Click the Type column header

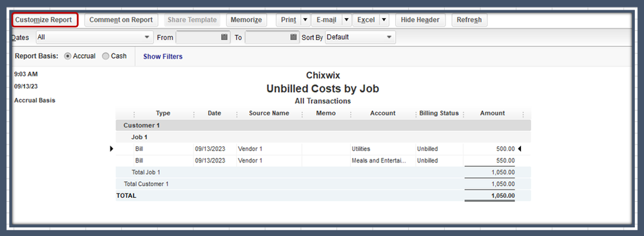pos(163,113)
